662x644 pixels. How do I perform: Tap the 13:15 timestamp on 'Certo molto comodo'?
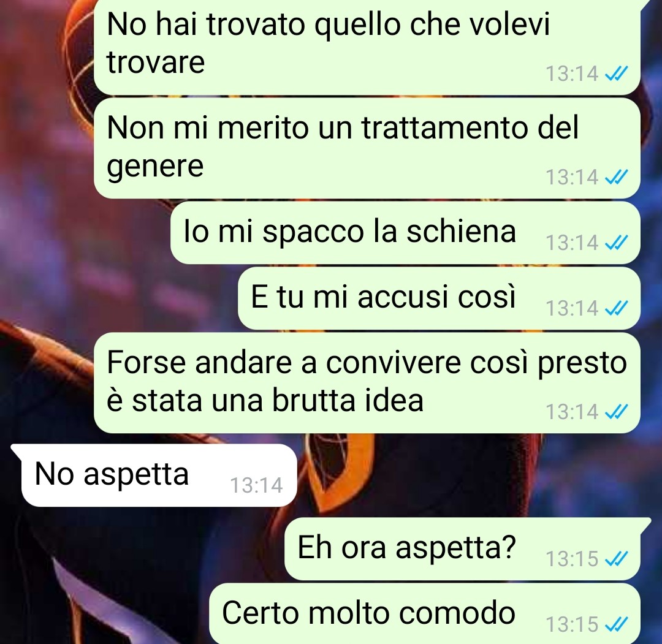point(572,624)
